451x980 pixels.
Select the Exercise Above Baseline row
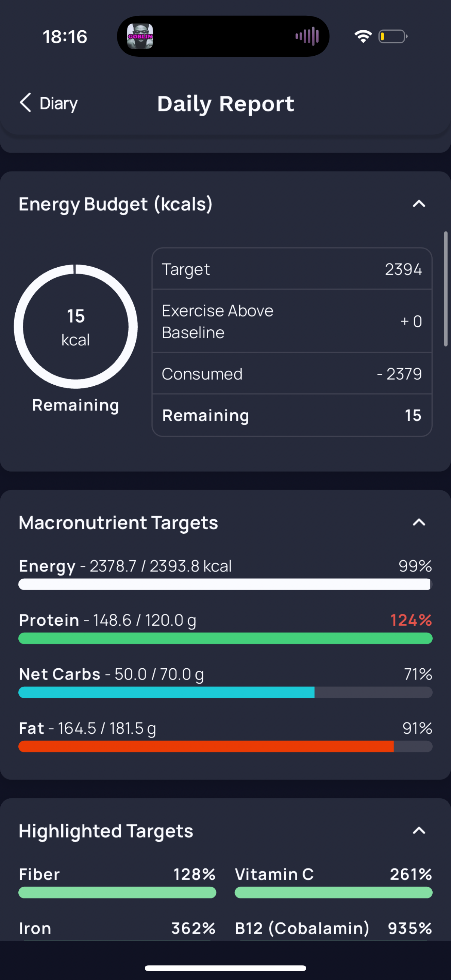tap(292, 321)
